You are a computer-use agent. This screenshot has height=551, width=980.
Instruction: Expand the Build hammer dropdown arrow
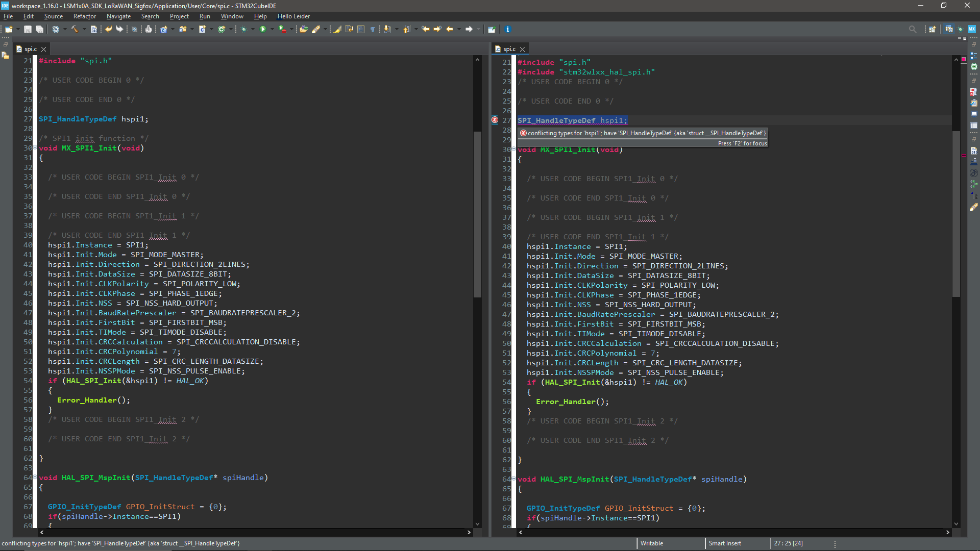[84, 30]
